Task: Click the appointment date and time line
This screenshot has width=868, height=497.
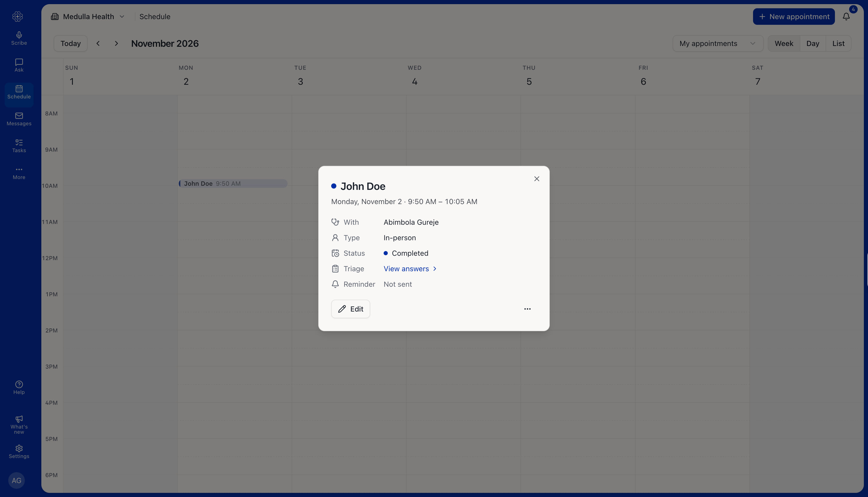Action: coord(404,202)
